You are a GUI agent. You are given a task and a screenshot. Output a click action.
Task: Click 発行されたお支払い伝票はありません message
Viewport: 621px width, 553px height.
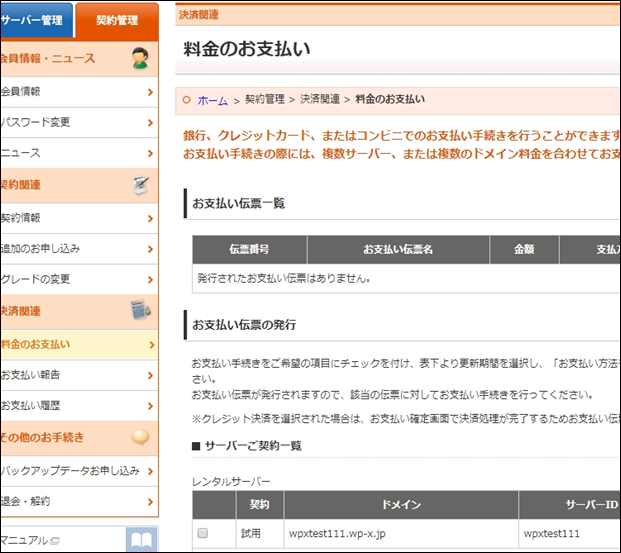284,278
